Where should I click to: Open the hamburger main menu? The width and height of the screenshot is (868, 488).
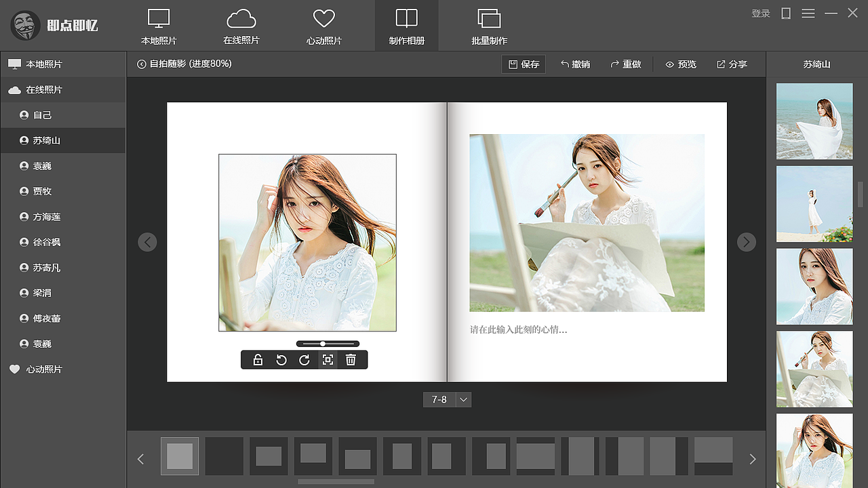(808, 14)
